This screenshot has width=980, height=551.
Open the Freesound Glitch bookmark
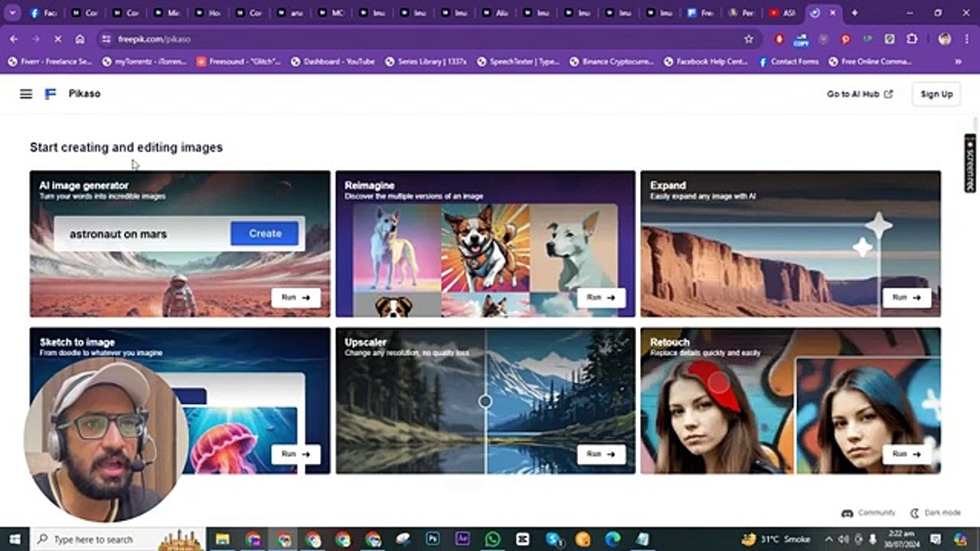coord(239,62)
